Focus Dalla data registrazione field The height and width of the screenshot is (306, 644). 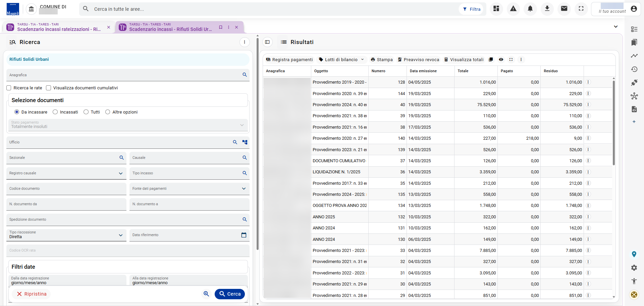(x=67, y=280)
